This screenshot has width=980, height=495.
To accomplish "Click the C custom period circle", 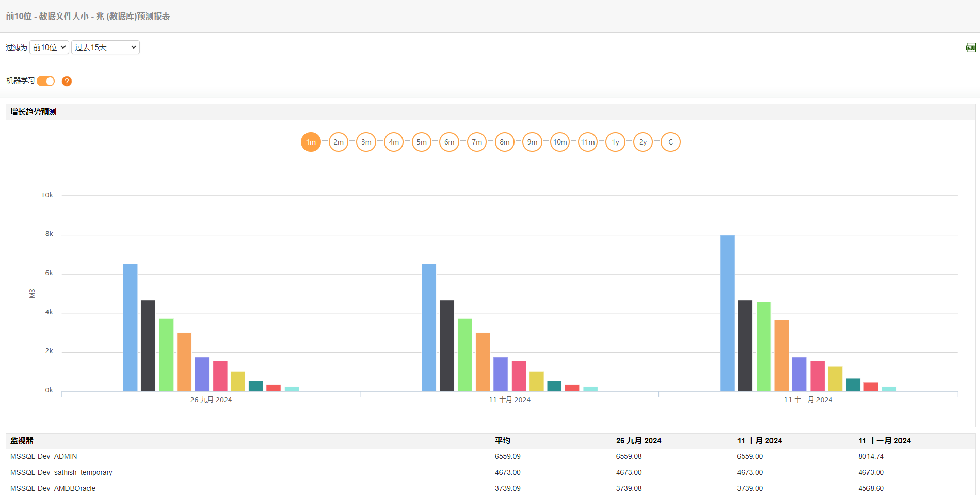I will (x=670, y=142).
